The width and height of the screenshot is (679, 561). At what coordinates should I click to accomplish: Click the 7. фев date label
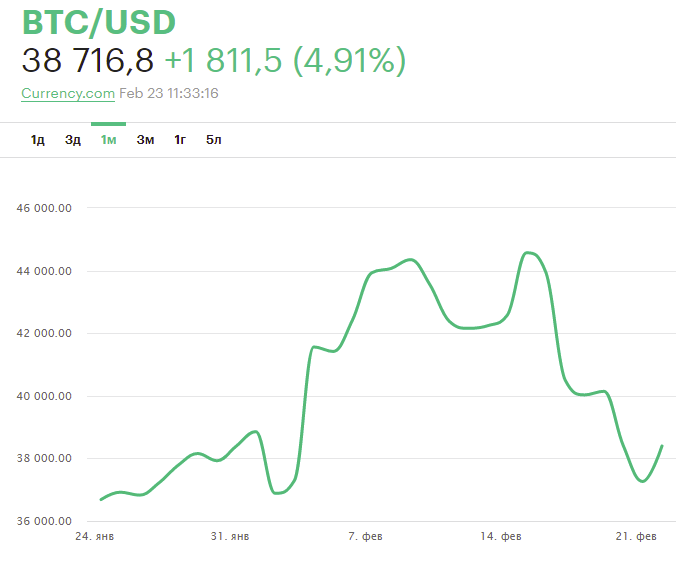point(366,537)
